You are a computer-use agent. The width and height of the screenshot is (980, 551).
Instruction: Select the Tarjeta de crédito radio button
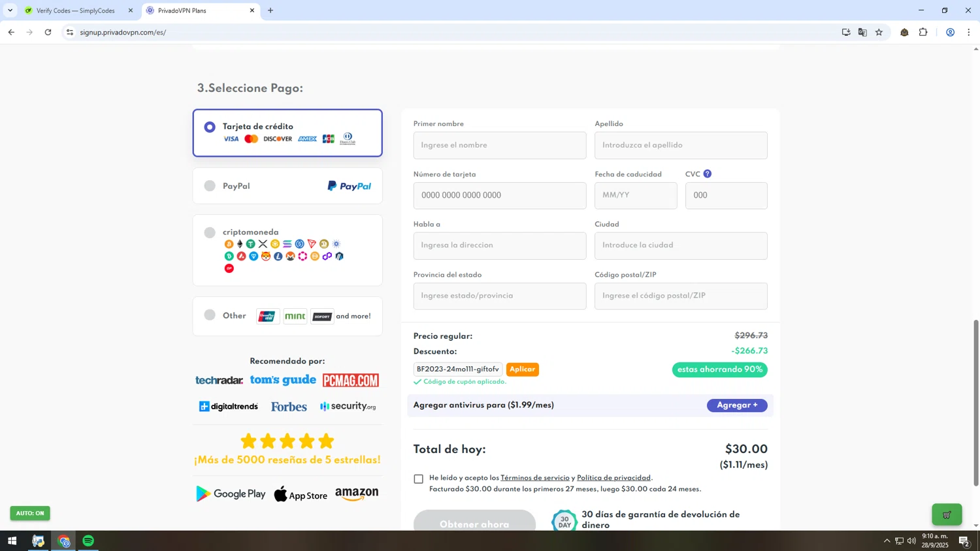point(210,127)
